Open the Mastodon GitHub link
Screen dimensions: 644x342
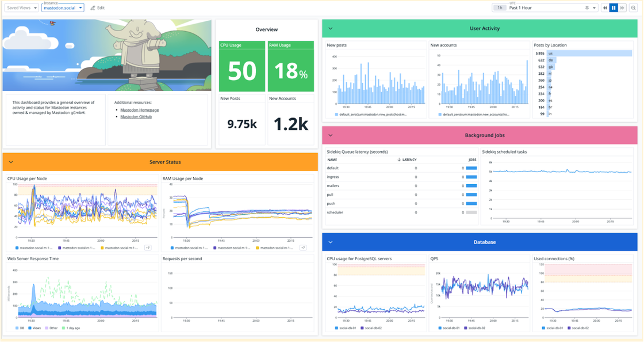tap(136, 116)
